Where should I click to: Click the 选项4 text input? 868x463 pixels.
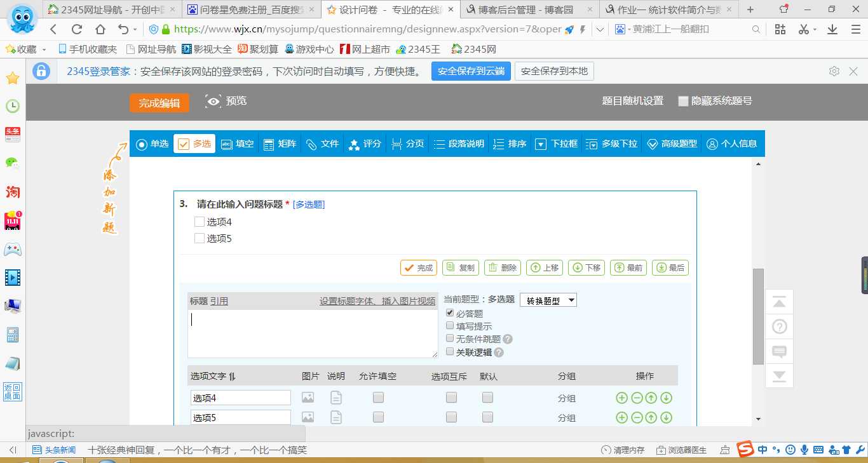[x=241, y=398]
